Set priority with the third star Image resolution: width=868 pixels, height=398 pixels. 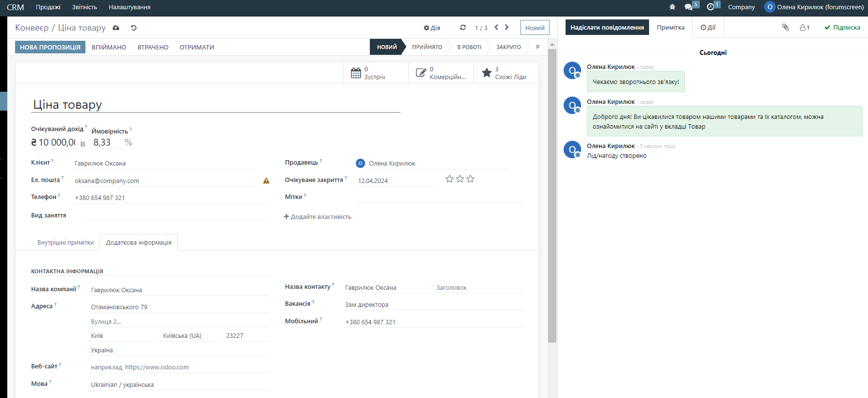(x=470, y=179)
